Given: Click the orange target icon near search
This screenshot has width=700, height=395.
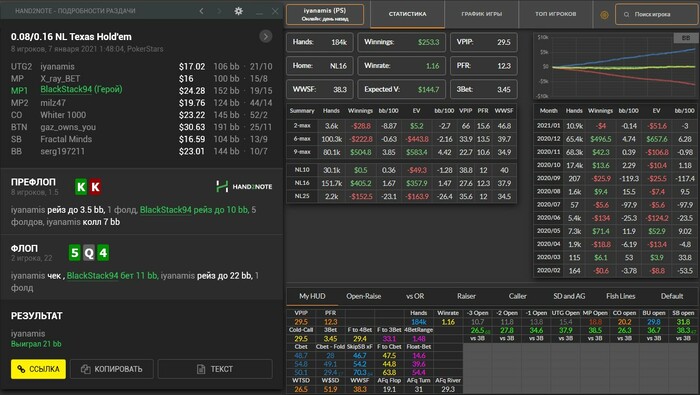Looking at the screenshot, I should (x=604, y=15).
